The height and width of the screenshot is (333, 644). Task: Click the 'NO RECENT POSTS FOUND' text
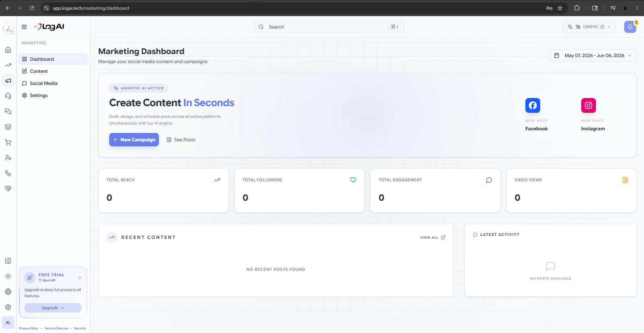click(276, 270)
